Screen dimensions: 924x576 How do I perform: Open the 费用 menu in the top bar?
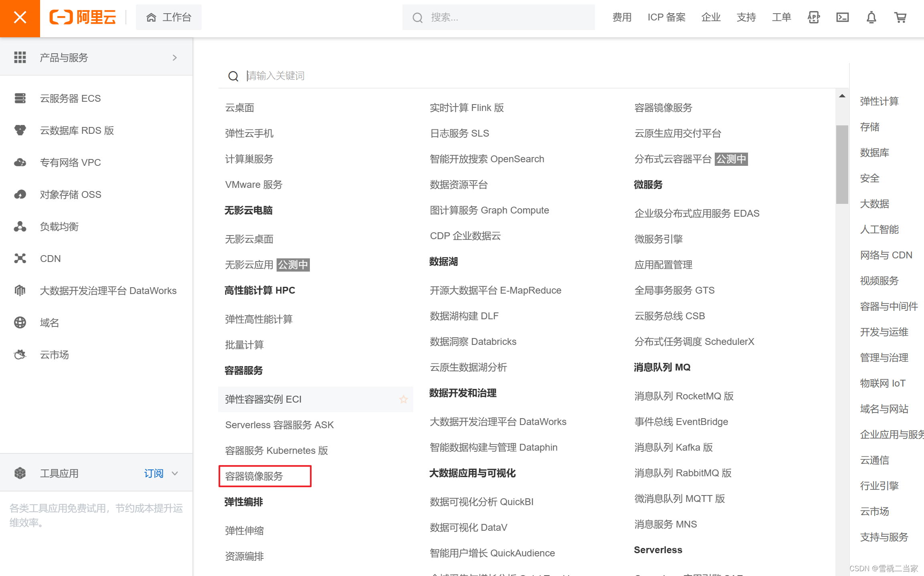(622, 17)
